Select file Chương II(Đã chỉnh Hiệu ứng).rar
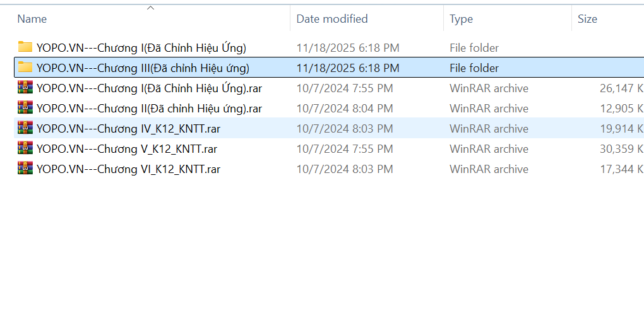This screenshot has height=322, width=644. (149, 108)
